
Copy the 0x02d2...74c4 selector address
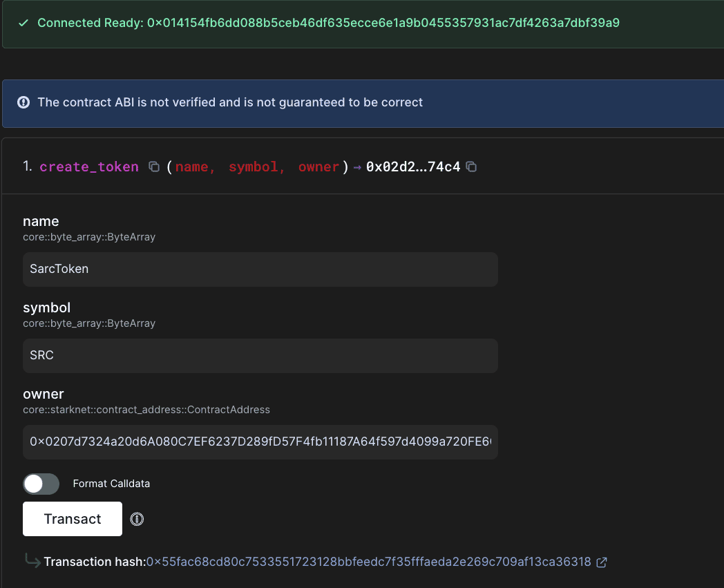[471, 167]
